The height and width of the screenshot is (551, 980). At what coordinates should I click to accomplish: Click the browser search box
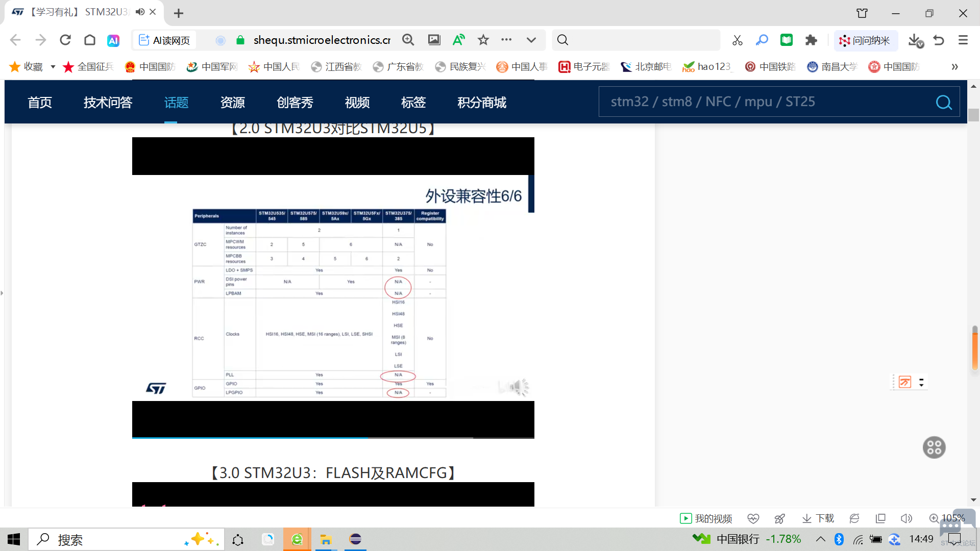[x=636, y=40]
